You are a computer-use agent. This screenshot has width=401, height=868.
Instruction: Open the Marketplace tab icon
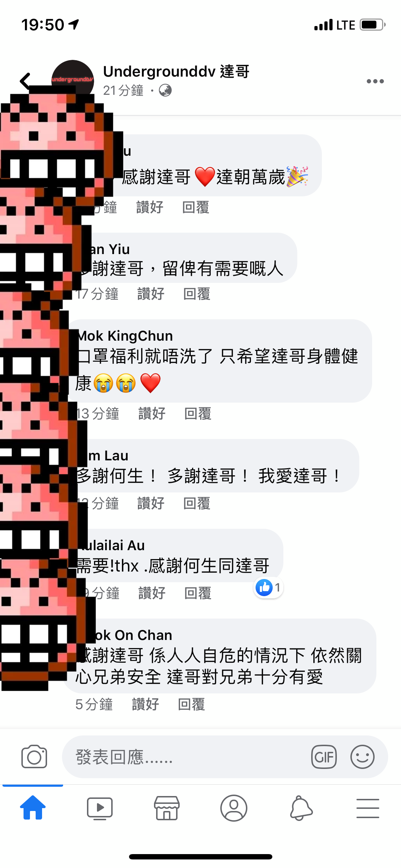click(x=166, y=808)
